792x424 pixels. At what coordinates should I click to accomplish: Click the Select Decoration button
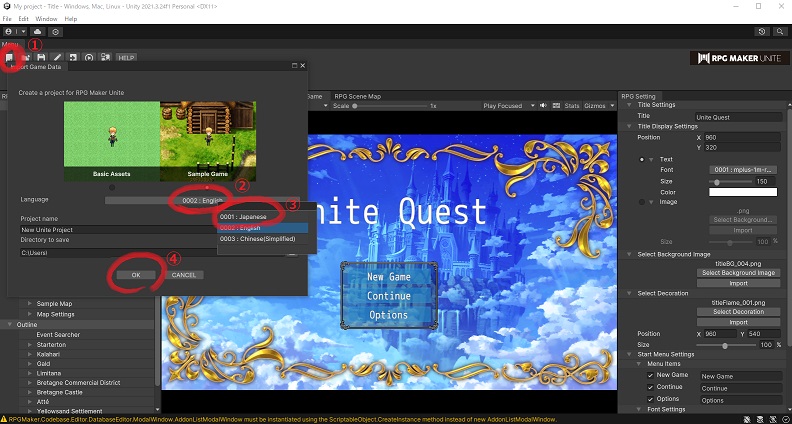coord(738,312)
